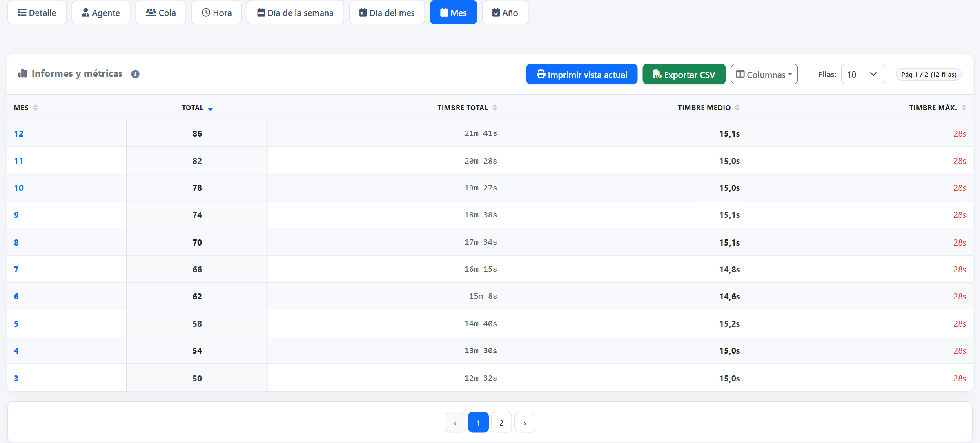Open month 12 link
980x443 pixels.
pos(19,134)
